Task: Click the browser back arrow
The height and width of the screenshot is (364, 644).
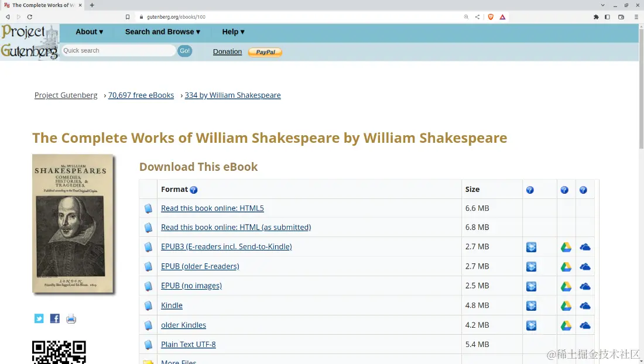Action: pos(8,17)
